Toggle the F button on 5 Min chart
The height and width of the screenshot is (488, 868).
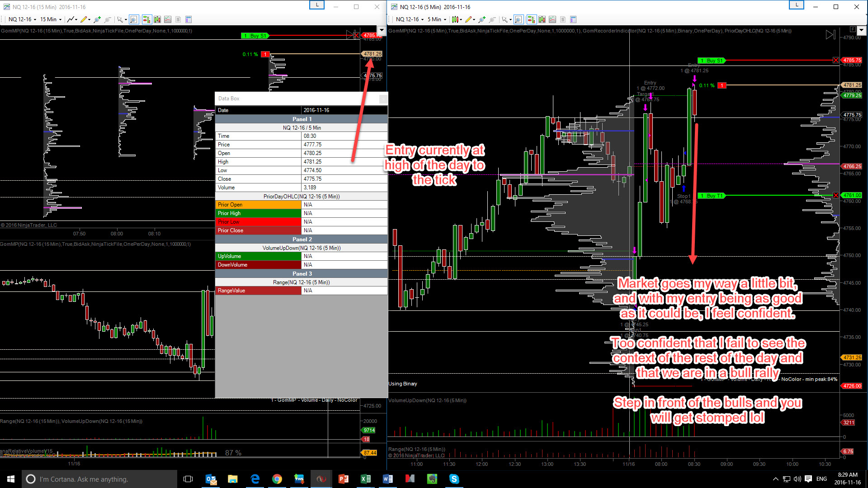tap(853, 29)
